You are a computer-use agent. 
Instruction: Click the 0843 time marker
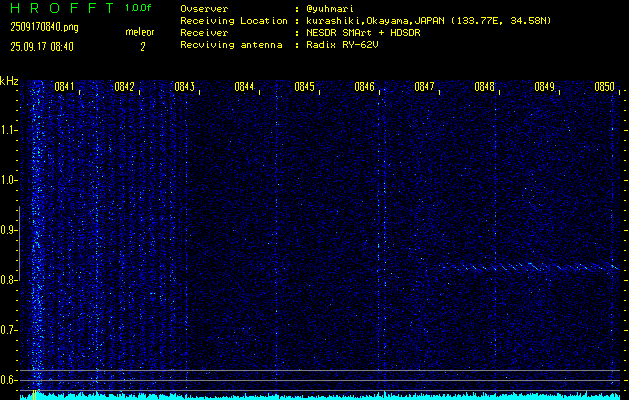click(x=184, y=87)
